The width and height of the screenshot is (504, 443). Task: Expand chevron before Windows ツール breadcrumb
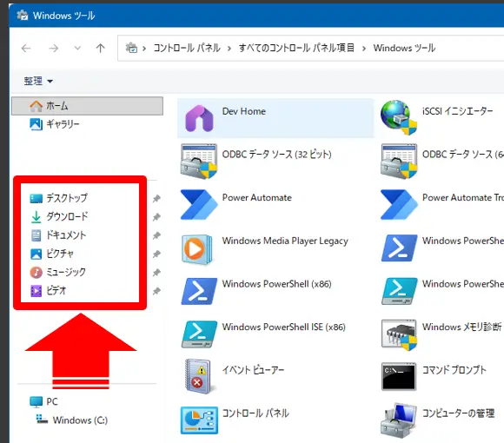point(364,49)
